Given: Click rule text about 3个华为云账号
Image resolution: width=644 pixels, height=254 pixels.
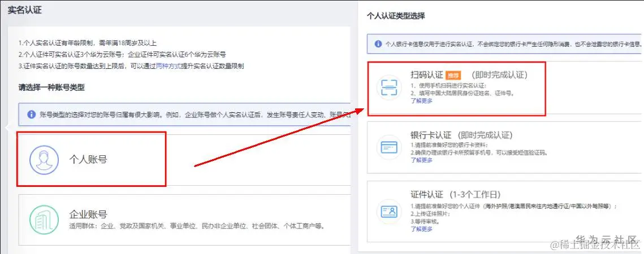Looking at the screenshot, I should (122, 54).
